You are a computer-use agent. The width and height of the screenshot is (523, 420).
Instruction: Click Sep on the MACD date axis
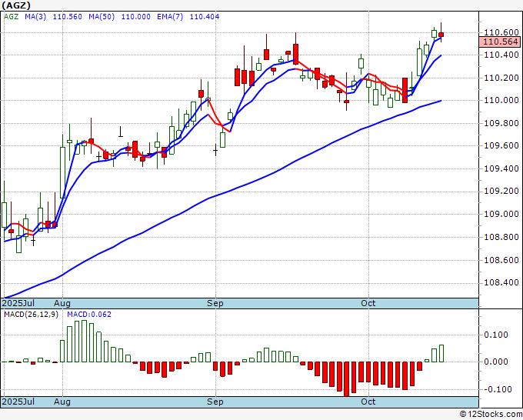point(215,402)
